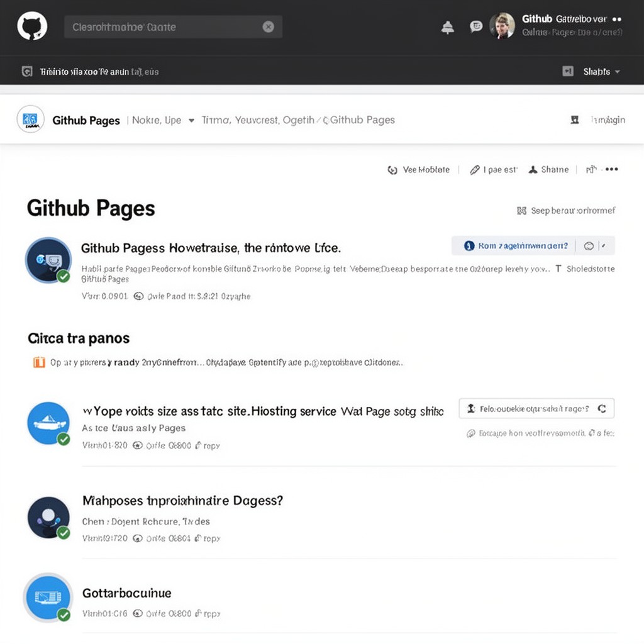Clear the search field with the X icon
The image size is (644, 644).
coord(268,26)
